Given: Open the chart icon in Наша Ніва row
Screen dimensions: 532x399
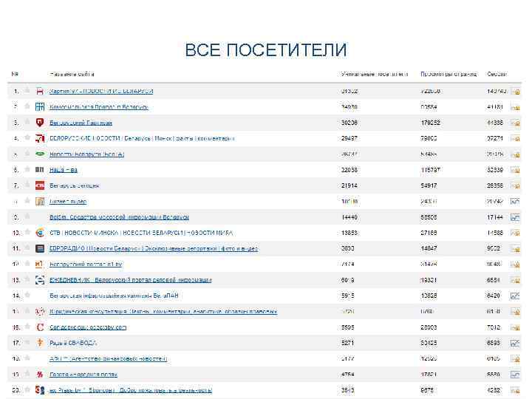Looking at the screenshot, I should coord(515,170).
